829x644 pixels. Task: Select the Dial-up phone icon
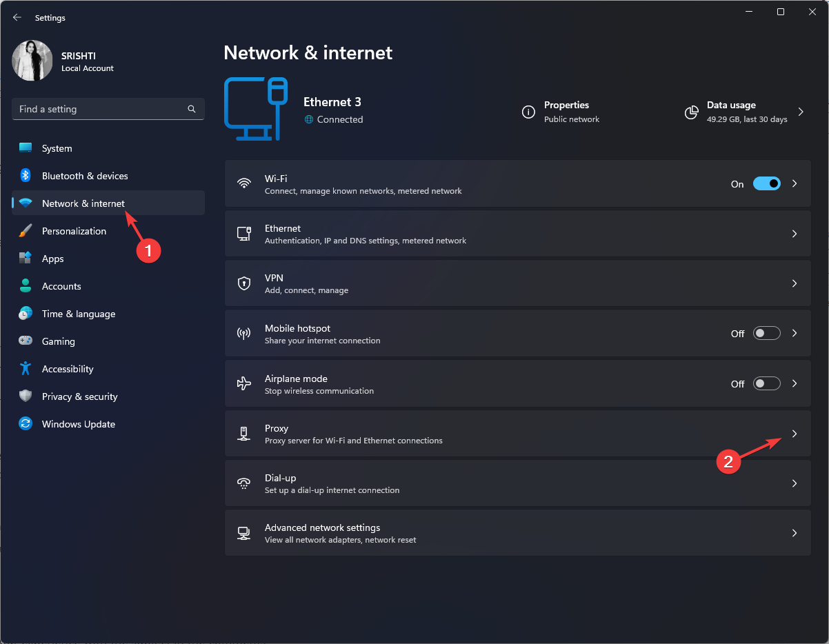(x=243, y=483)
